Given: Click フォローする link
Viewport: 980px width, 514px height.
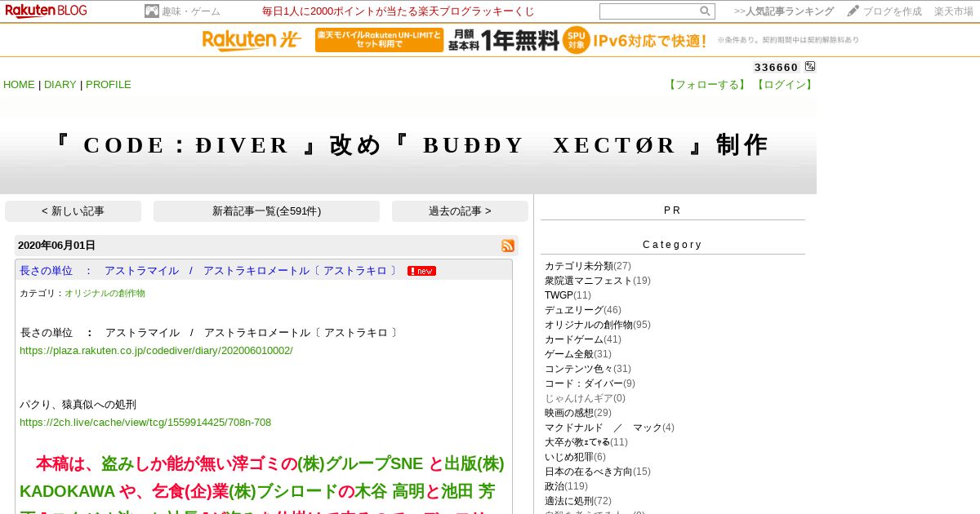Looking at the screenshot, I should pos(707,85).
